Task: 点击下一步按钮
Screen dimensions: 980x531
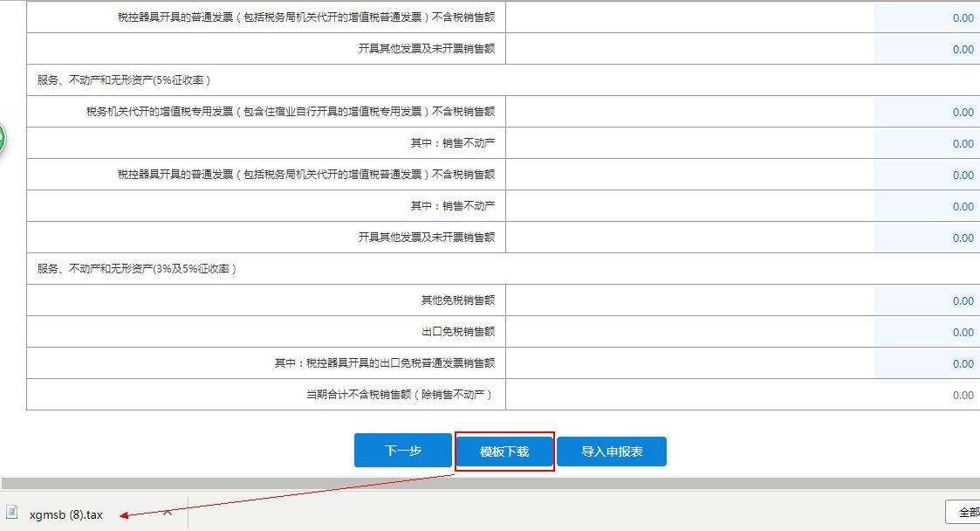Action: click(402, 450)
